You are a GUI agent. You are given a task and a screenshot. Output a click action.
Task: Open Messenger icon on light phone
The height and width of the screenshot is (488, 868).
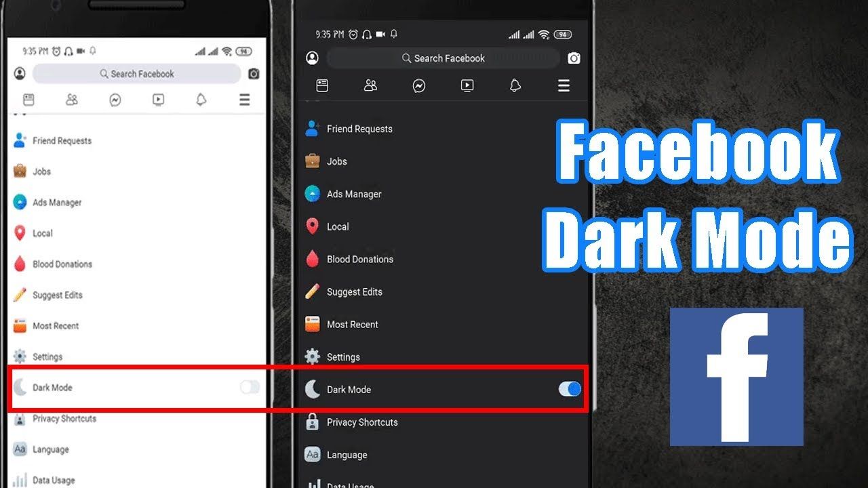tap(115, 100)
